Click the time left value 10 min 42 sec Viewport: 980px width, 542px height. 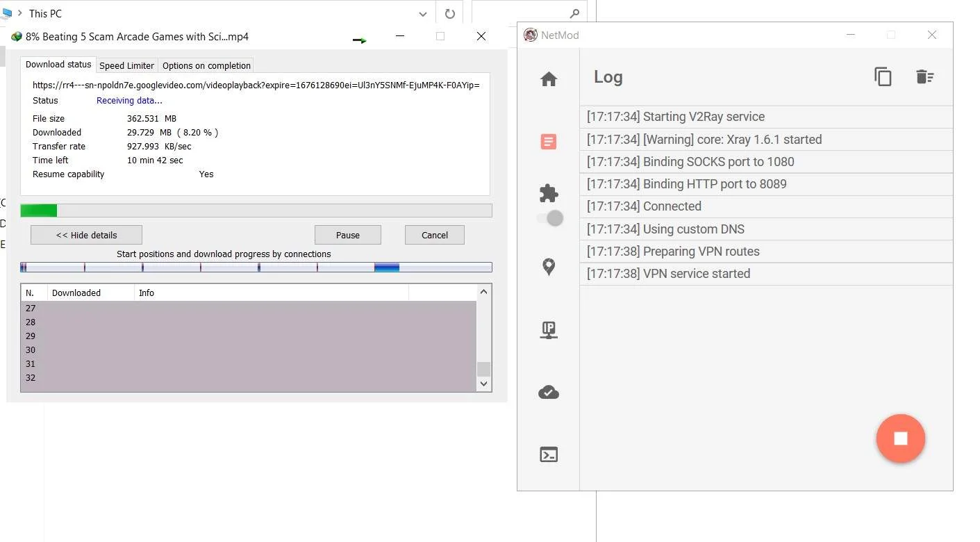pyautogui.click(x=155, y=161)
